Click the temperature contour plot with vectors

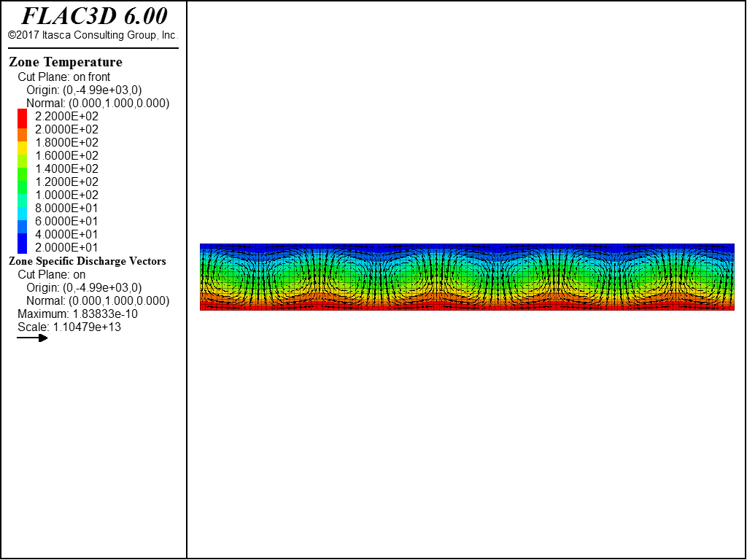pos(467,277)
